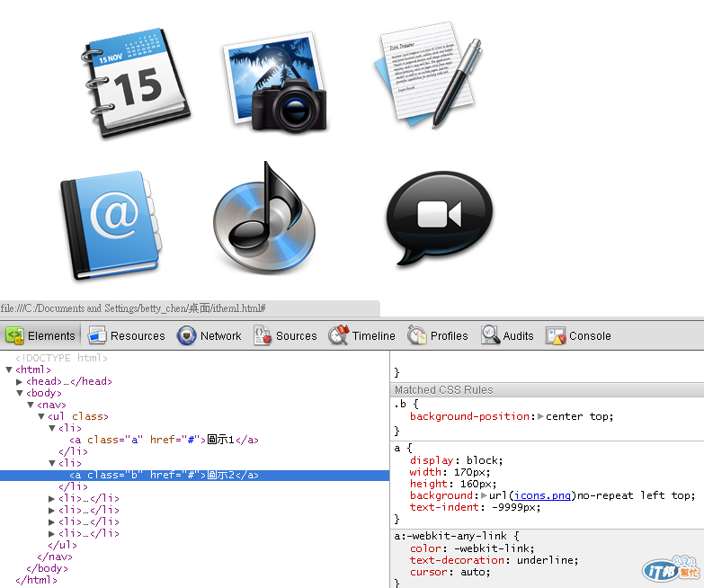Click the camera photo preview icon
The width and height of the screenshot is (704, 588).
pyautogui.click(x=276, y=82)
